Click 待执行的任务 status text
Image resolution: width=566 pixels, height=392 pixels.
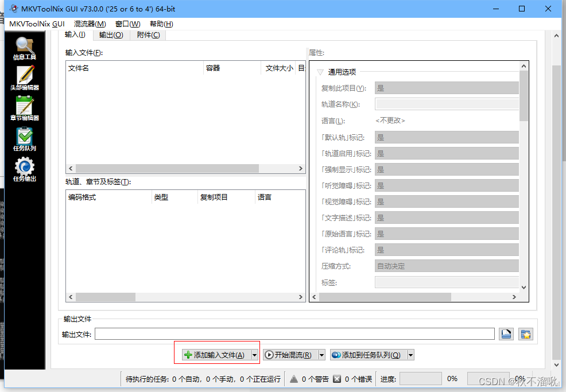[x=203, y=379]
